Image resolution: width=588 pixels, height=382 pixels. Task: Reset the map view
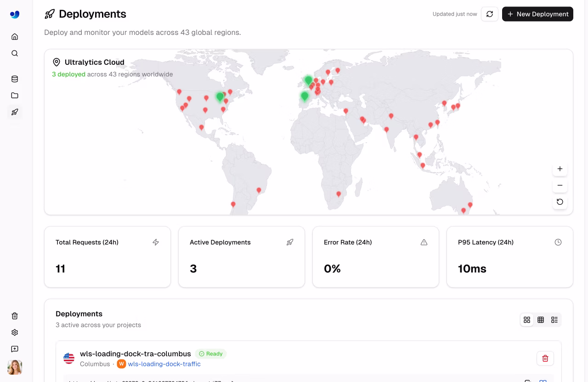point(560,202)
